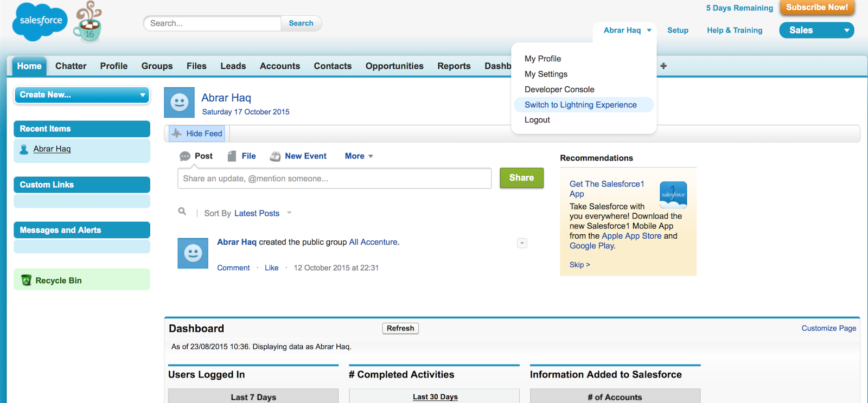This screenshot has width=868, height=403.
Task: Click the Customize Page link
Action: (829, 328)
